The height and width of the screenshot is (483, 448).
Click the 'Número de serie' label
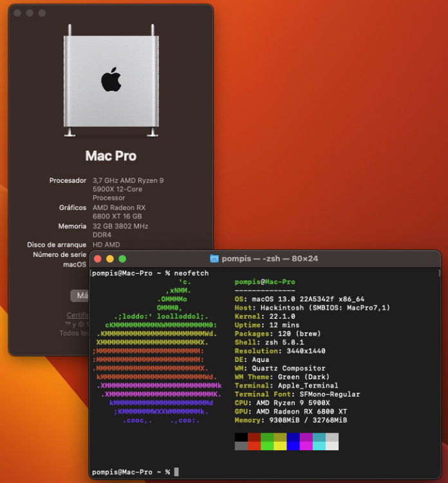pyautogui.click(x=60, y=254)
